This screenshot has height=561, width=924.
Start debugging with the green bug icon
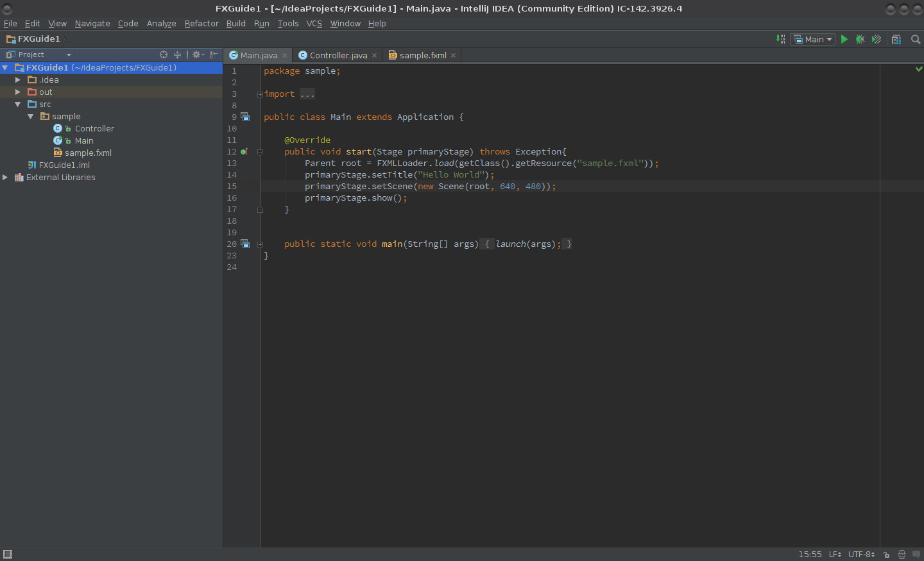860,39
